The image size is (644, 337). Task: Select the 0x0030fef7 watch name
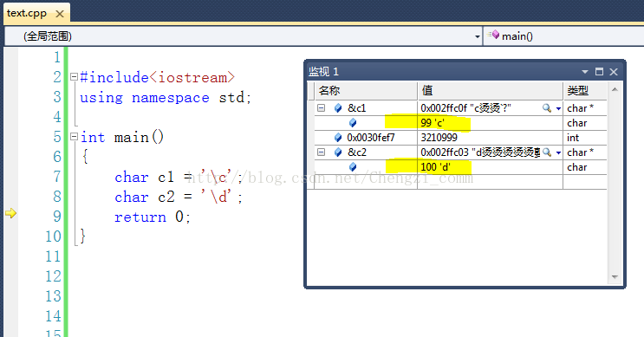click(371, 138)
